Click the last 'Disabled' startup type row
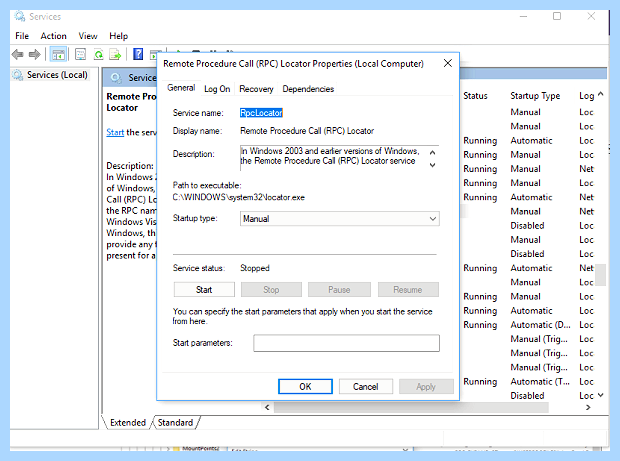This screenshot has height=461, width=620. [x=527, y=396]
